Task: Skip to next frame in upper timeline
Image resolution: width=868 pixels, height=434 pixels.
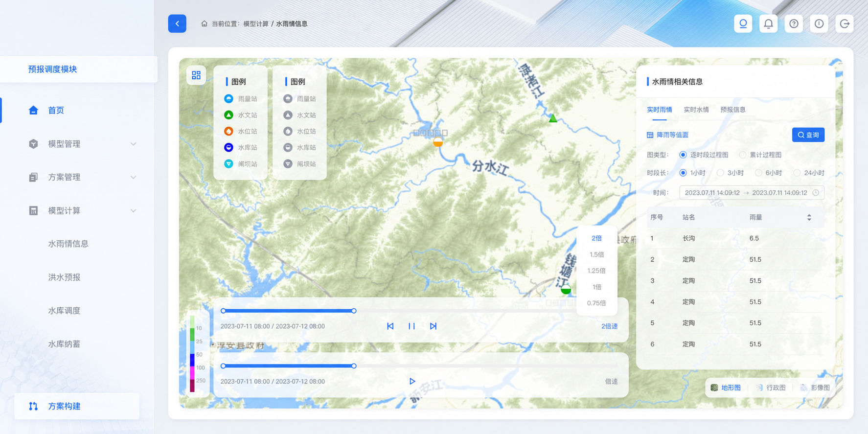Action: pos(433,326)
